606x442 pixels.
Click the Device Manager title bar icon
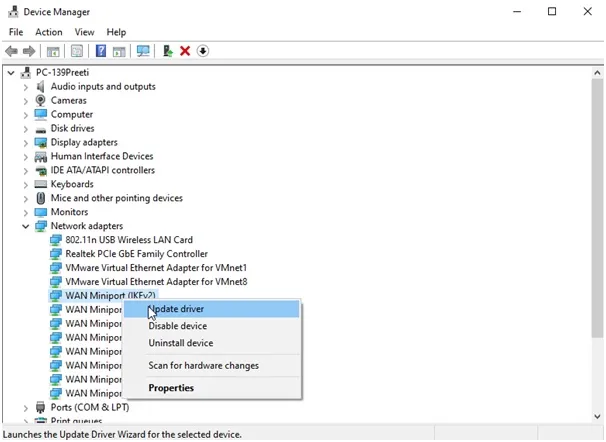click(13, 12)
